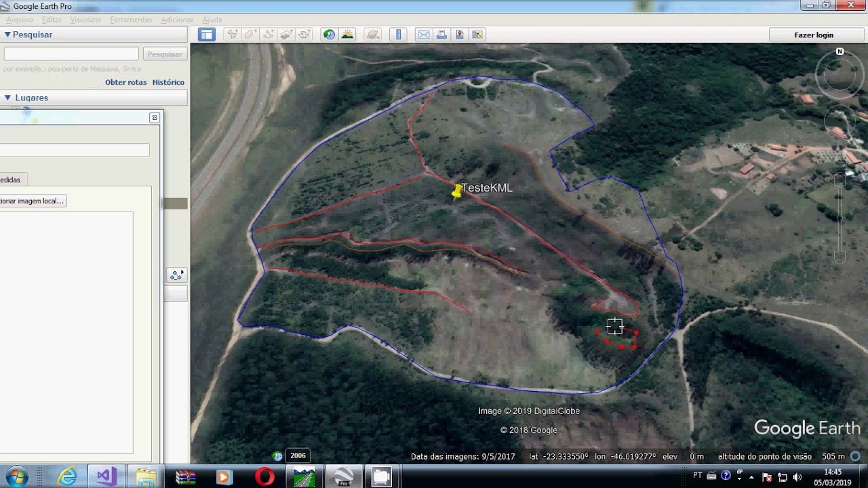
Task: Select the Record a Tour tool
Action: click(304, 35)
